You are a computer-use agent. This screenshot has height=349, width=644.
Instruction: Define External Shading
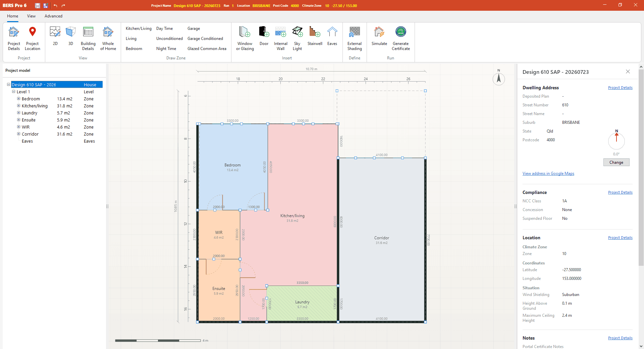355,38
